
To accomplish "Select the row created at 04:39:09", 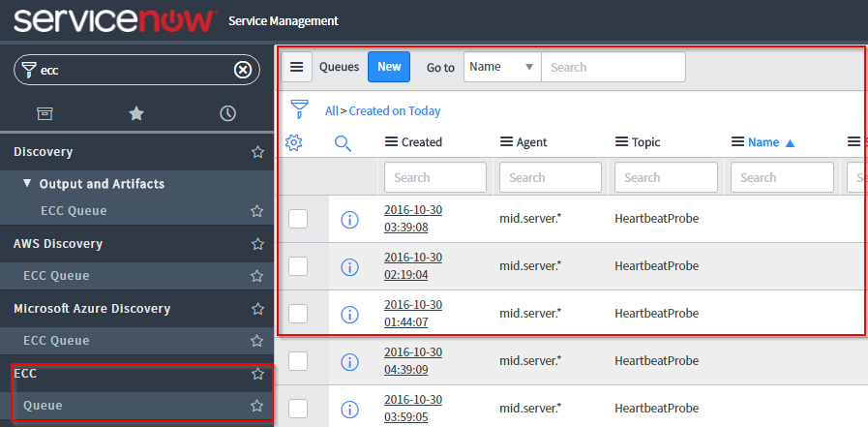I will click(x=298, y=361).
